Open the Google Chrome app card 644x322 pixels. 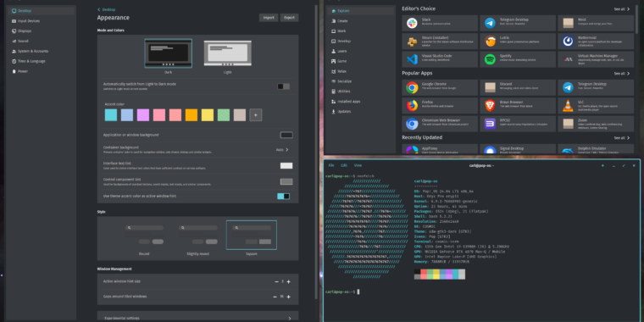click(x=440, y=87)
